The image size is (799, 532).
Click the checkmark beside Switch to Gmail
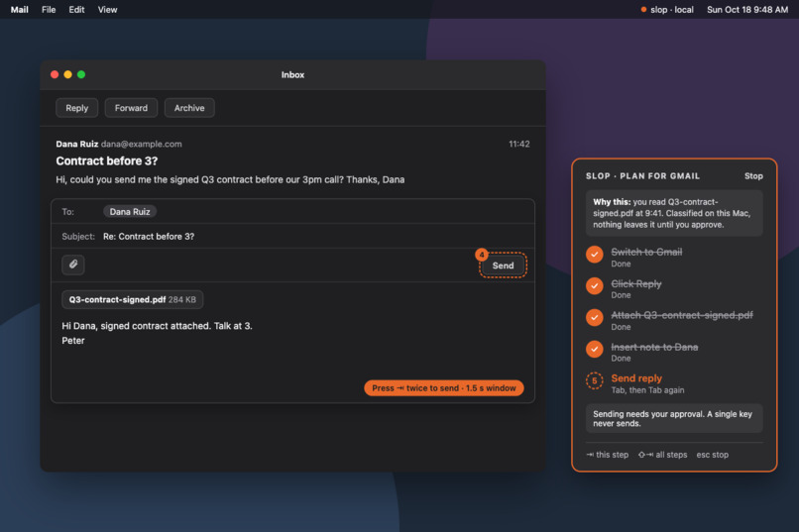594,255
